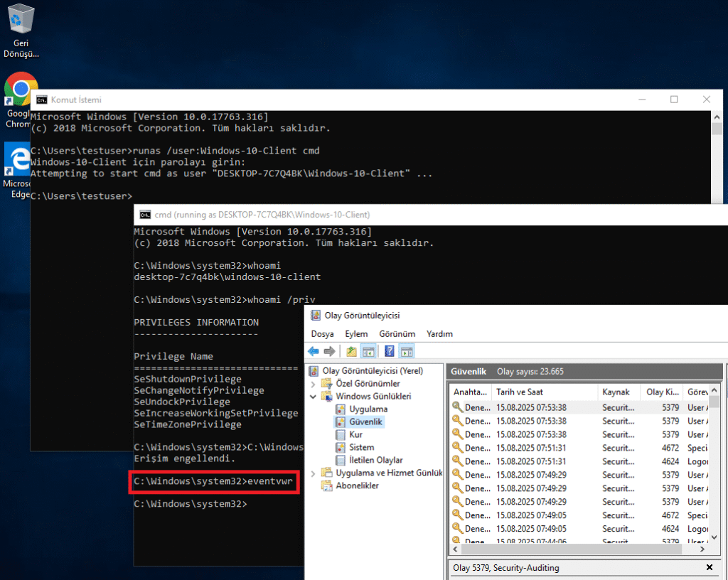728x580 pixels.
Task: Click Komut İstemi vertical scrollbar thumb
Action: pos(717,129)
